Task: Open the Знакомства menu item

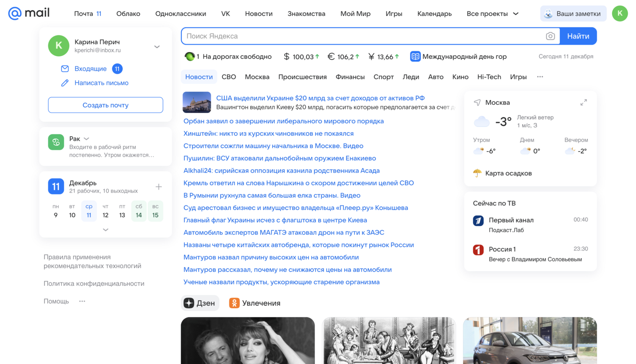Action: click(x=306, y=14)
